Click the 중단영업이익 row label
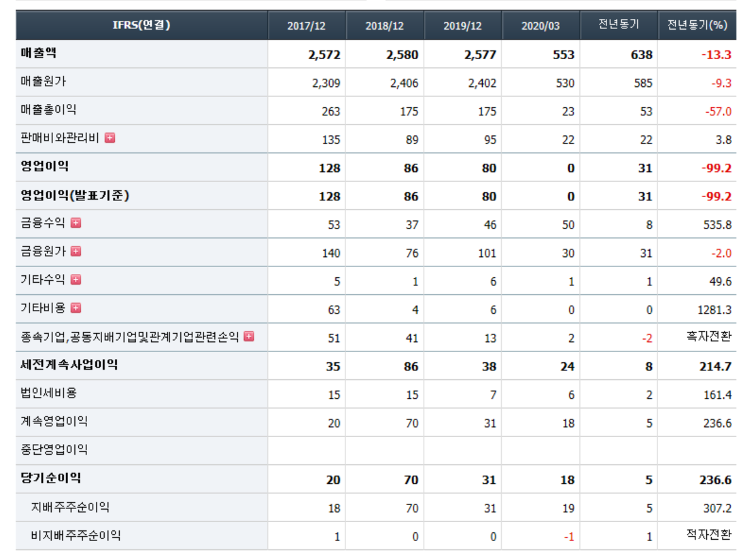Screen dimensions: 749x560 coord(54,450)
